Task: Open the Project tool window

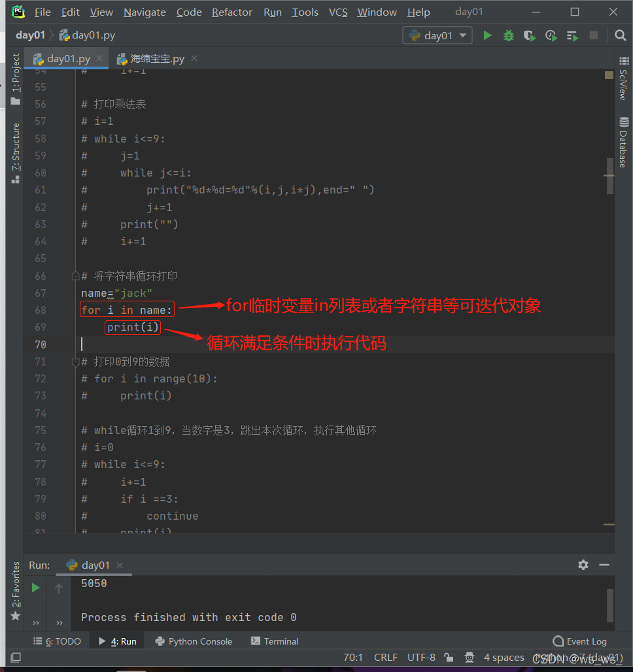Action: (x=16, y=79)
